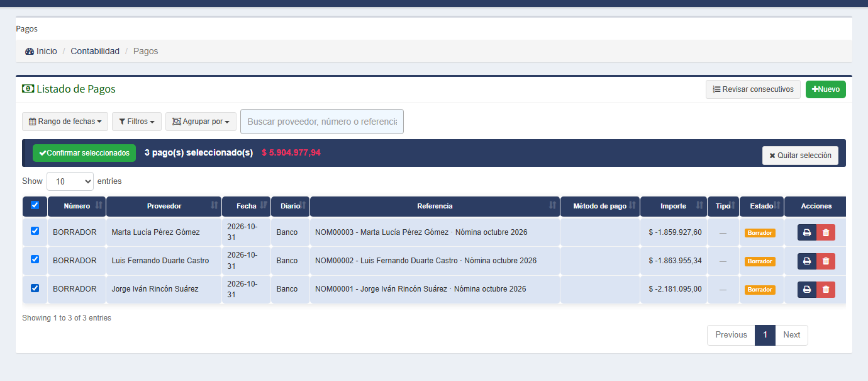Sort table by Proveedor column
The height and width of the screenshot is (381, 868).
[164, 206]
